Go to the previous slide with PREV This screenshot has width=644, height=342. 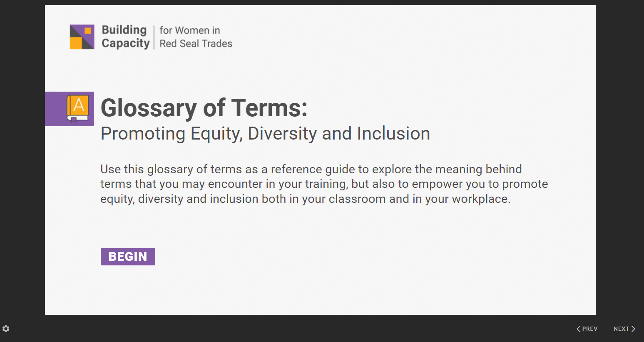[x=589, y=329]
